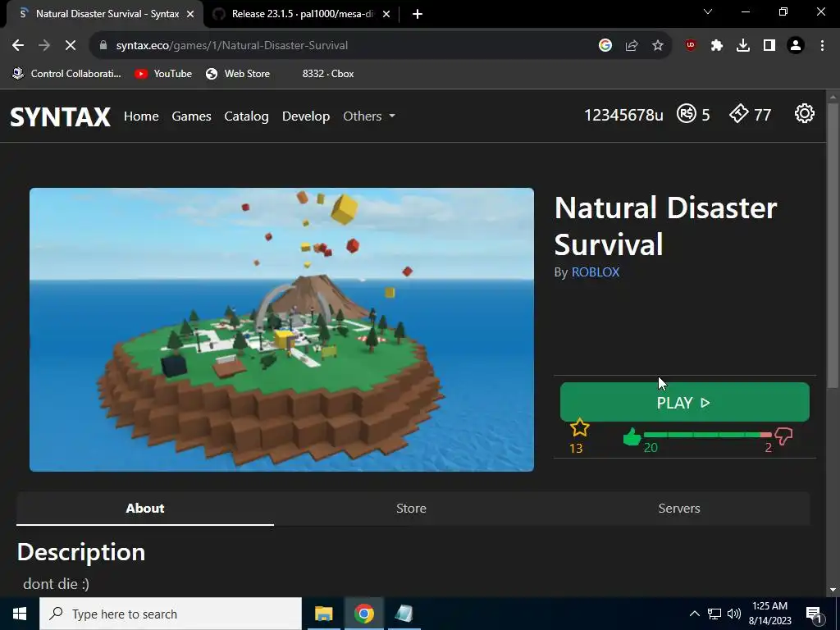The width and height of the screenshot is (840, 630).
Task: Go to Home in Syntax navbar
Action: tap(141, 116)
